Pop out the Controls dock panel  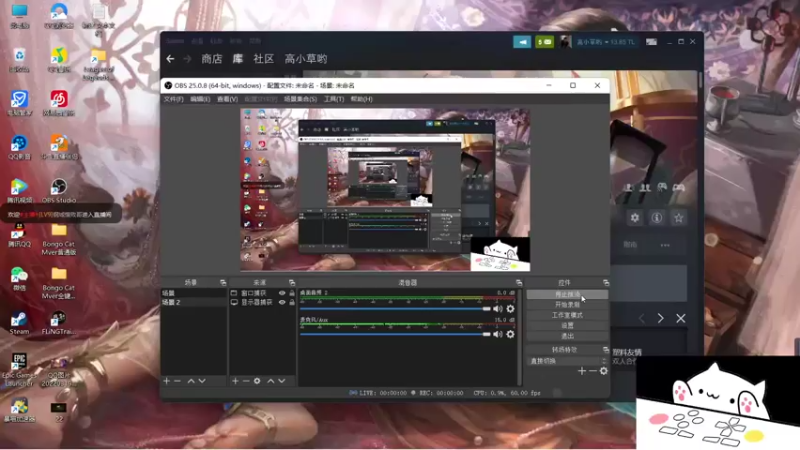click(606, 282)
